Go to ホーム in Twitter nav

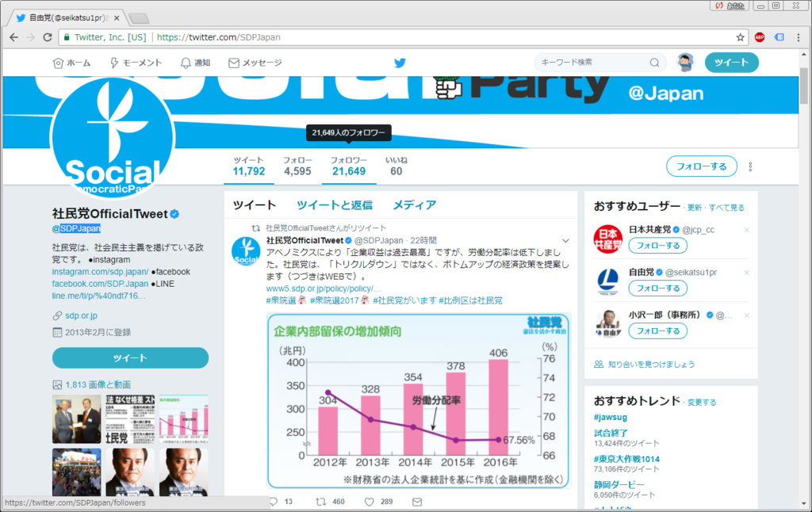tap(72, 63)
